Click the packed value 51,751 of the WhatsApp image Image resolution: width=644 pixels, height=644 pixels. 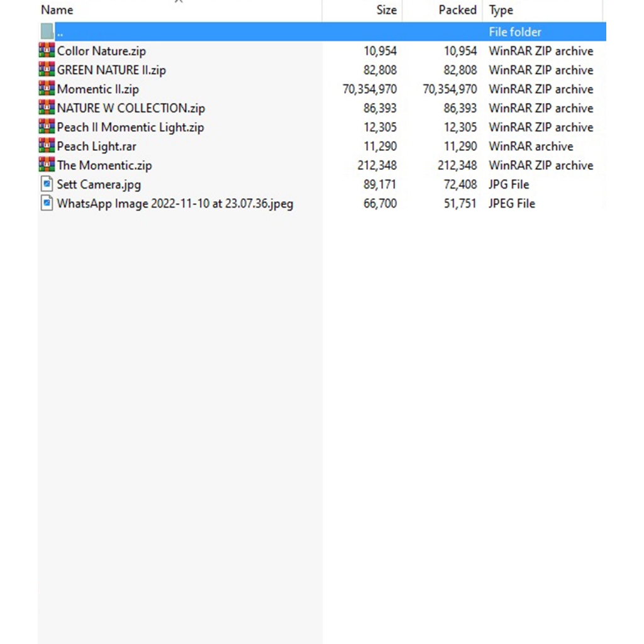(460, 204)
